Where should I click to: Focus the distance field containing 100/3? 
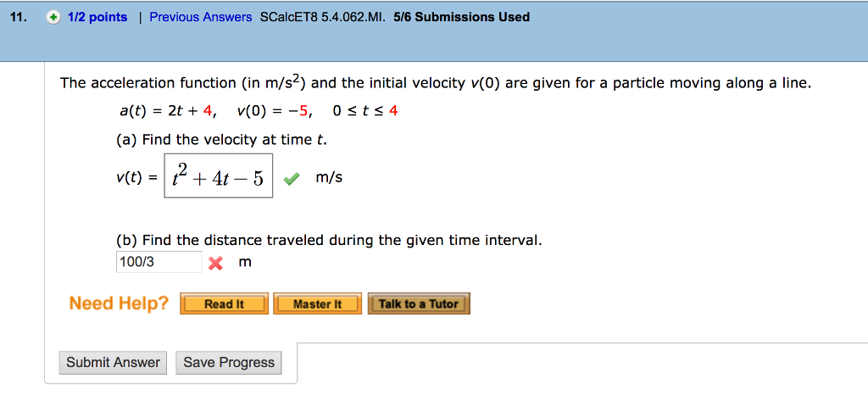(159, 262)
